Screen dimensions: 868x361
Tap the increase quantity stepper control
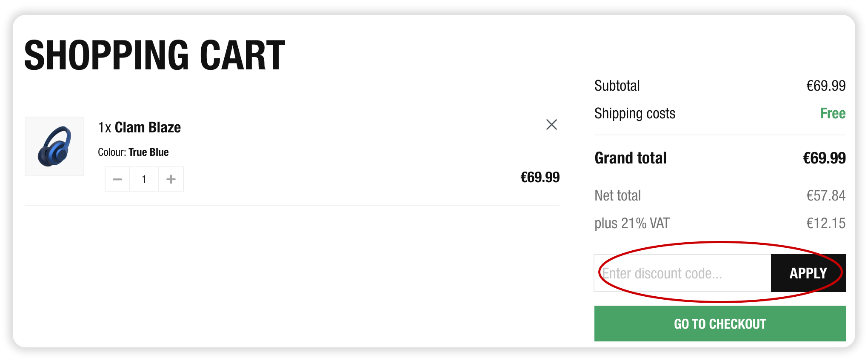pyautogui.click(x=171, y=179)
